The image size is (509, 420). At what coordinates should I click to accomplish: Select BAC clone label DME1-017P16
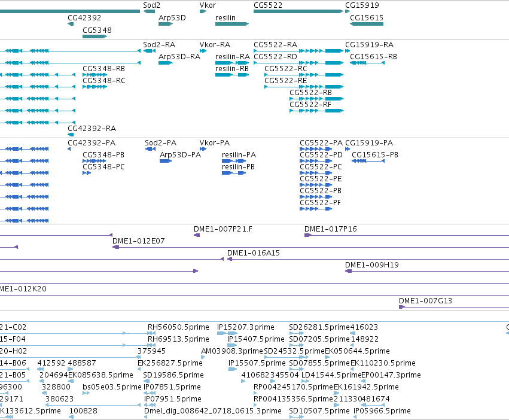[330, 229]
